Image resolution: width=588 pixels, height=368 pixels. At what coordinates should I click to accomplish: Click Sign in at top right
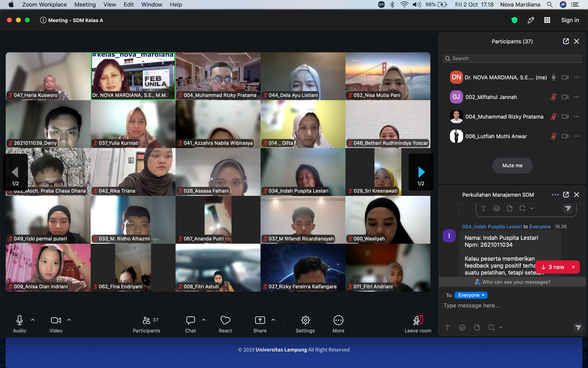tap(570, 20)
